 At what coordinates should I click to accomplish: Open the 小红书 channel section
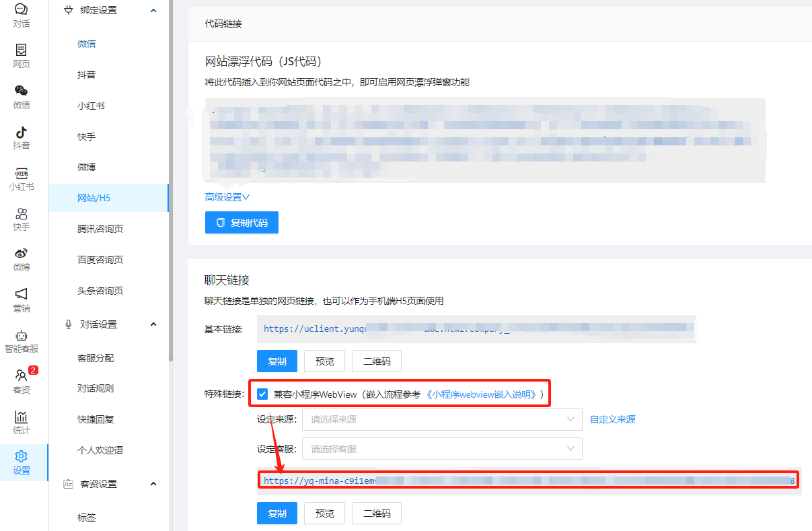coord(21,177)
